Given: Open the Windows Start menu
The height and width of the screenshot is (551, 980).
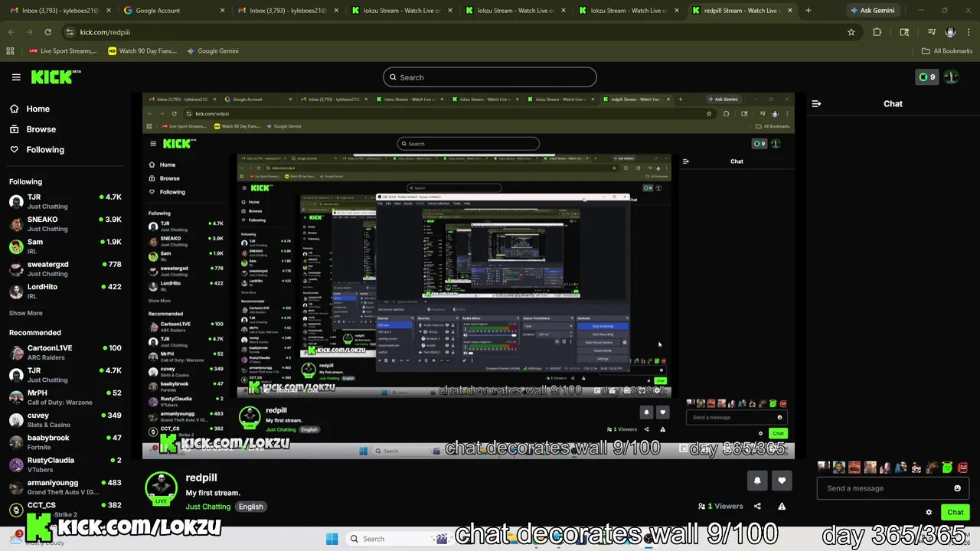Looking at the screenshot, I should (332, 539).
